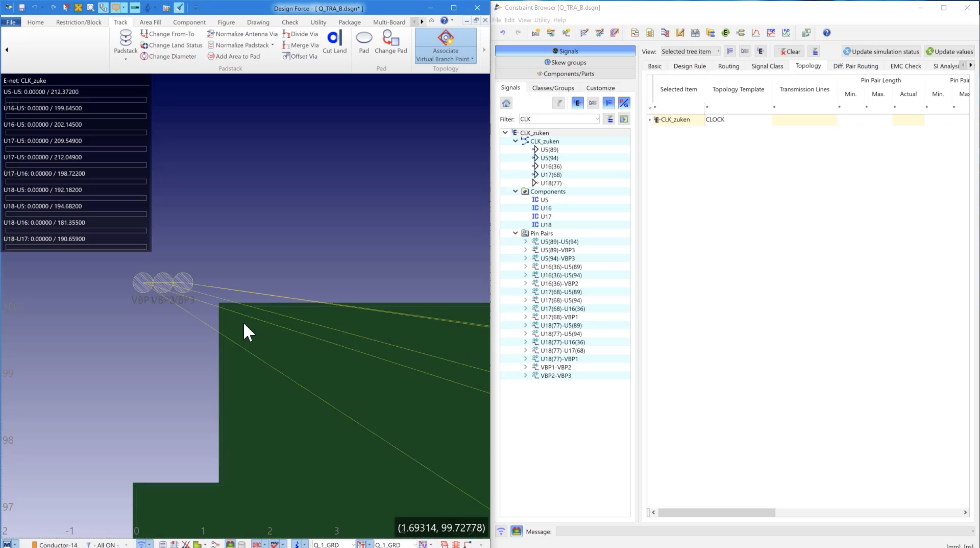Viewport: 980px width, 548px height.
Task: Click the Padstack tool icon
Action: point(125,38)
